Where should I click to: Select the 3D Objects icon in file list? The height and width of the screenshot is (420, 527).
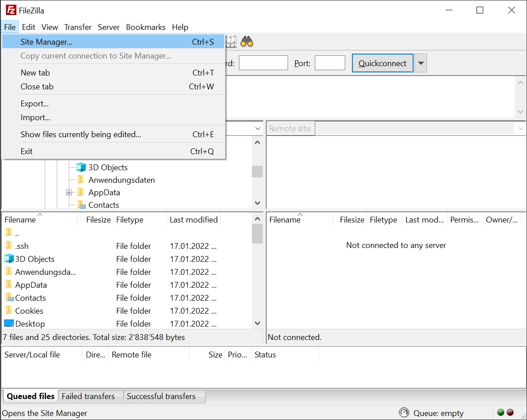click(x=9, y=259)
